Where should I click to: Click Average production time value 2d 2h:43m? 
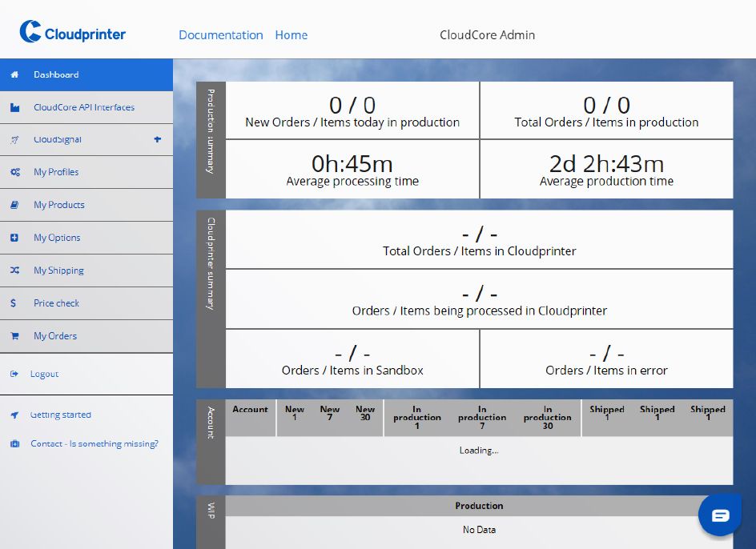pyautogui.click(x=606, y=164)
